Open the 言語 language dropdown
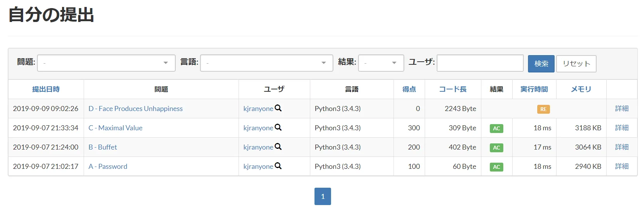Image resolution: width=644 pixels, height=212 pixels. 267,63
